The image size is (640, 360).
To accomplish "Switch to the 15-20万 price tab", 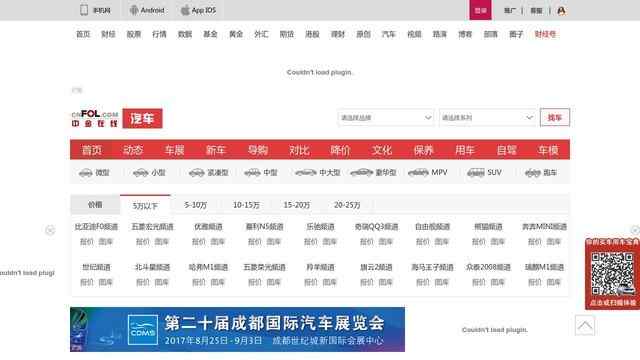I will coord(297,205).
